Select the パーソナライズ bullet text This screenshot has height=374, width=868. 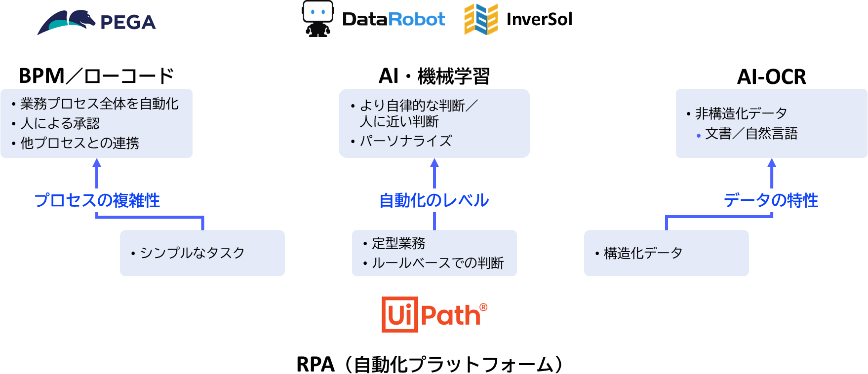coord(406,141)
